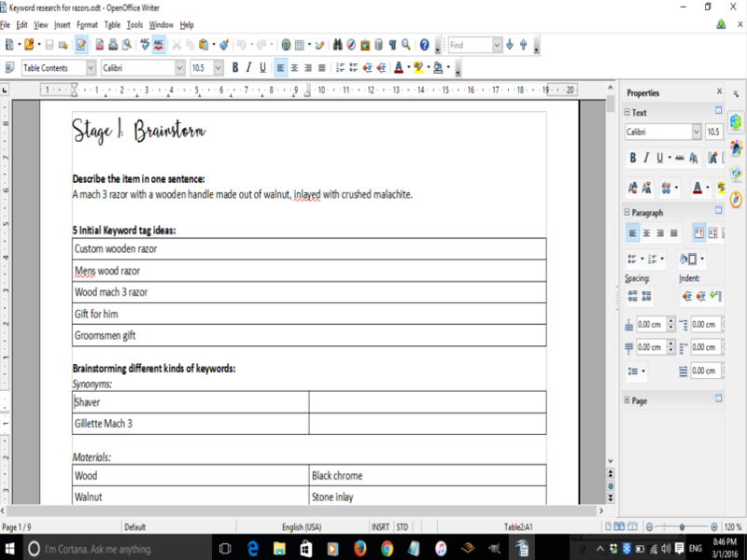Open Find field dropdown arrow
The height and width of the screenshot is (560, 747).
[497, 45]
